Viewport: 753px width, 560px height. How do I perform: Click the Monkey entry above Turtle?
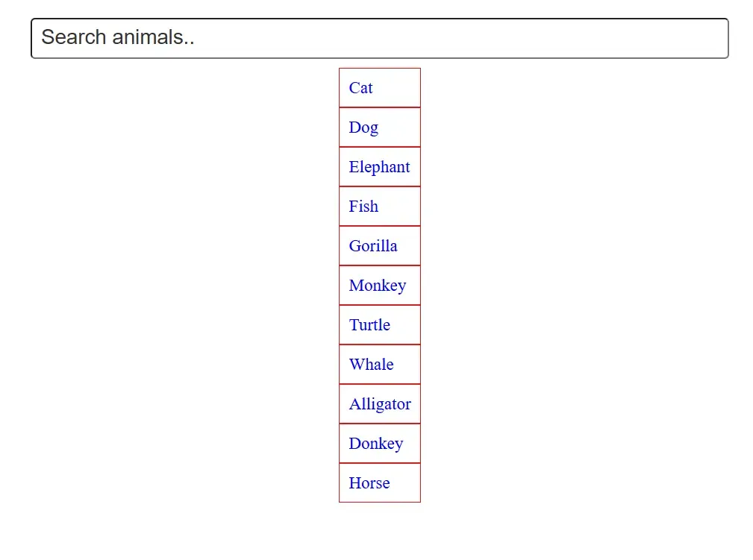click(x=378, y=286)
